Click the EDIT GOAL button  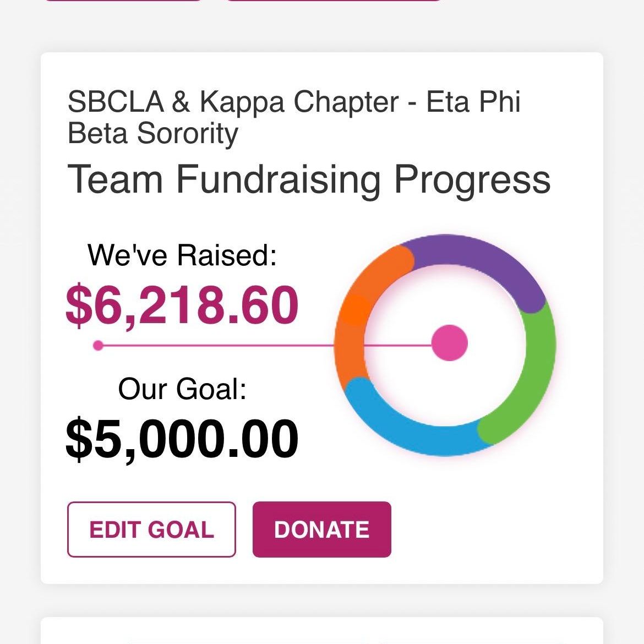click(x=151, y=530)
